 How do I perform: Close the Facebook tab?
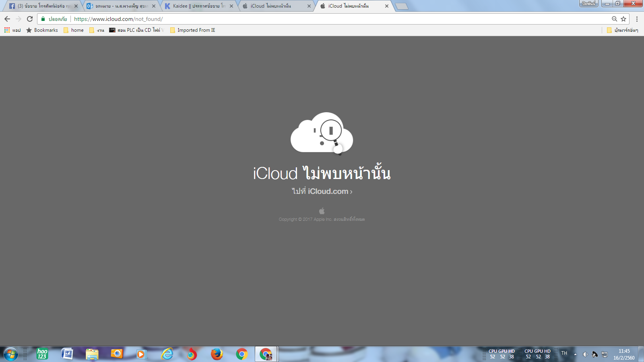(76, 6)
